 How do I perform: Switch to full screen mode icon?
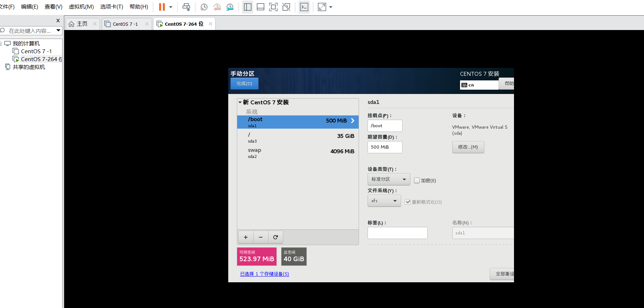click(x=274, y=7)
